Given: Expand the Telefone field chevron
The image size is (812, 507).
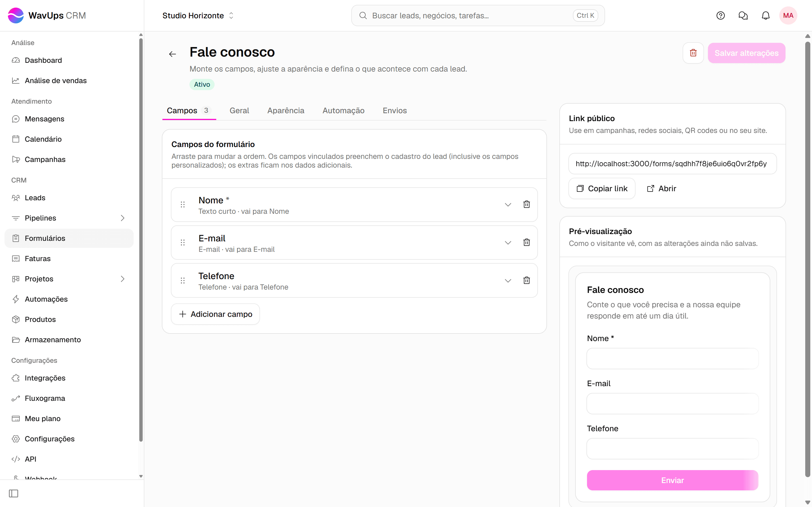Looking at the screenshot, I should [x=508, y=280].
